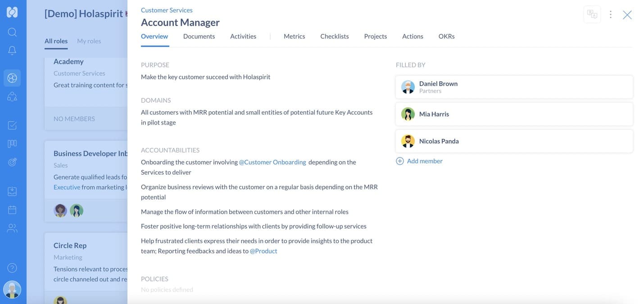Switch to the Metrics tab
The height and width of the screenshot is (304, 644).
tap(295, 36)
